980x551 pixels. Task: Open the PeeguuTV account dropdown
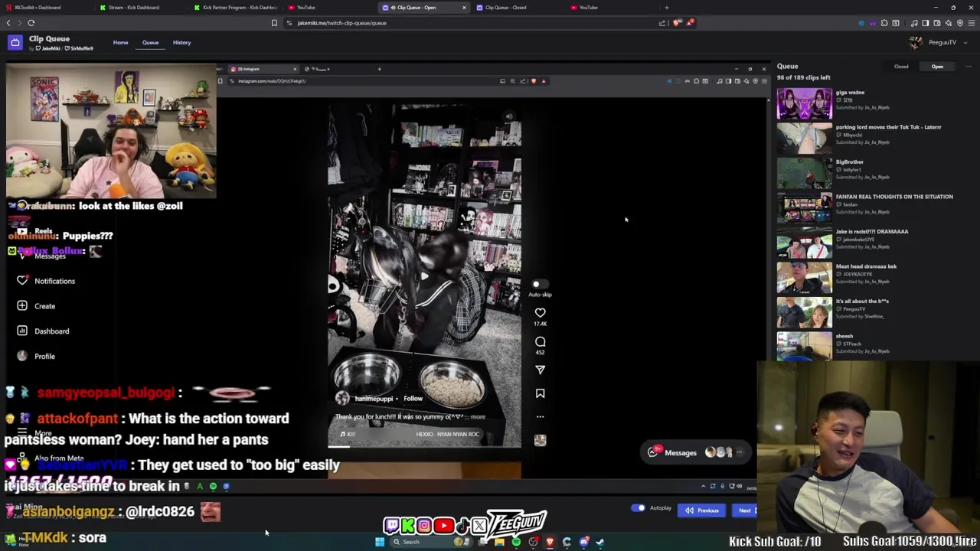click(x=937, y=42)
